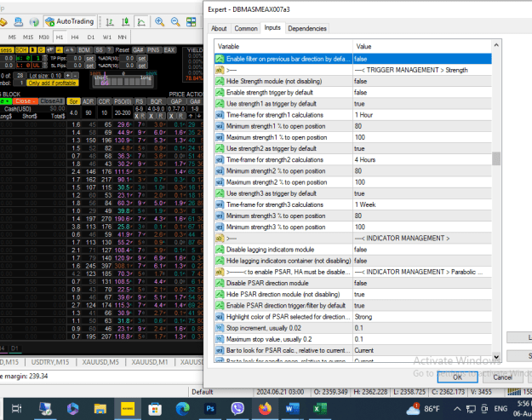Open true value for Use strength1 as trigger

[422, 104]
